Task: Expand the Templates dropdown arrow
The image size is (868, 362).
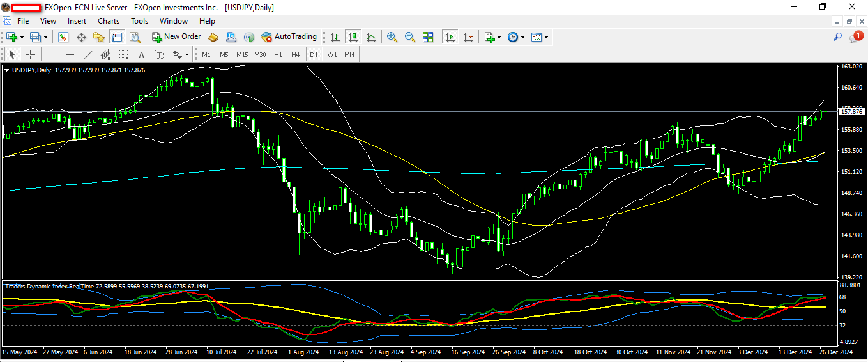Action: pyautogui.click(x=546, y=37)
